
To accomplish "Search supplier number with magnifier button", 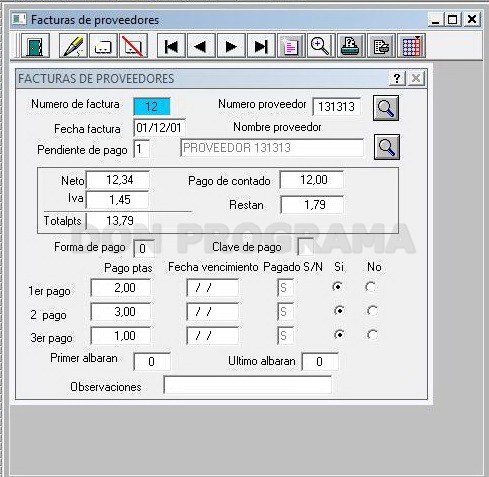I will tap(386, 108).
